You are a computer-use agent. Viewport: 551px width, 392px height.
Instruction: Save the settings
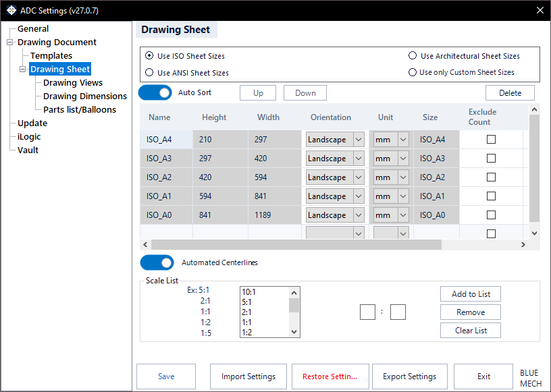click(x=166, y=376)
